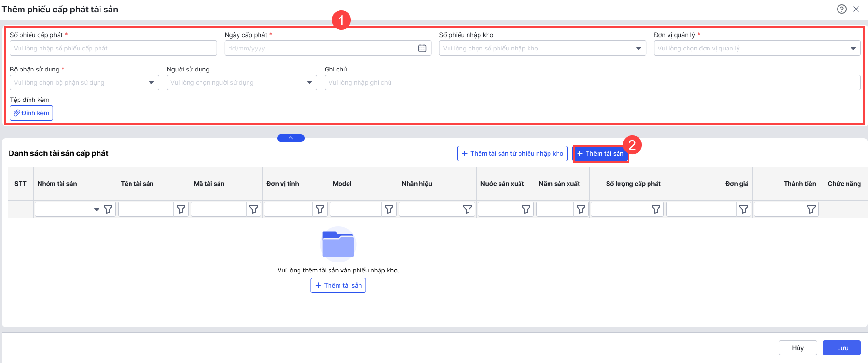The width and height of the screenshot is (868, 363).
Task: Click the help question mark icon
Action: [x=841, y=9]
